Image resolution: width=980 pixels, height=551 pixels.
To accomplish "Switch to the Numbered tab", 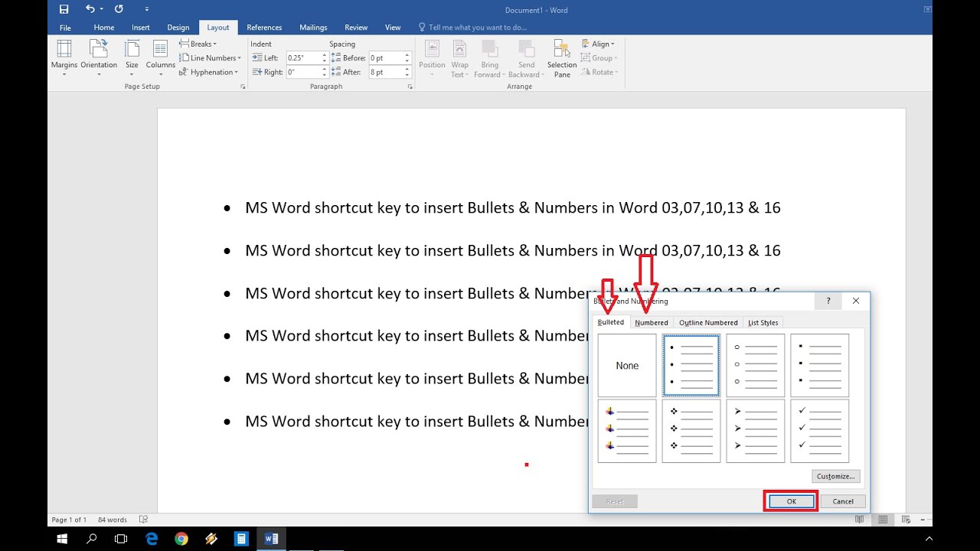I will click(652, 322).
